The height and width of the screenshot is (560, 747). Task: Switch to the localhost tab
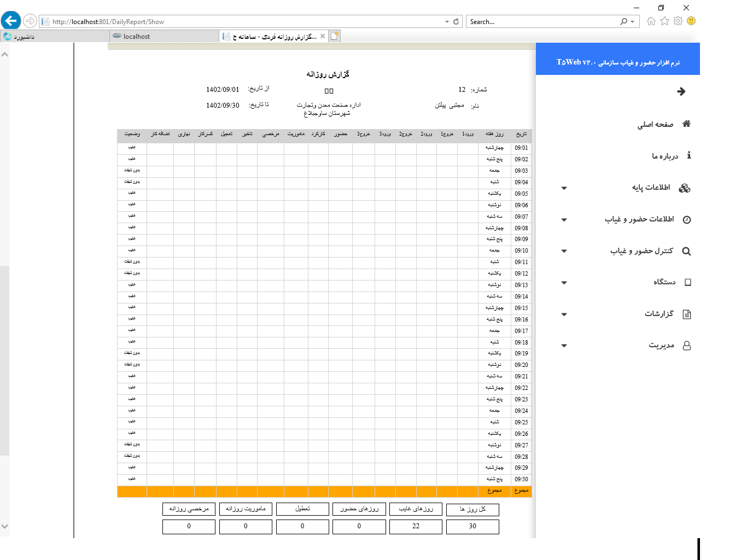point(164,36)
